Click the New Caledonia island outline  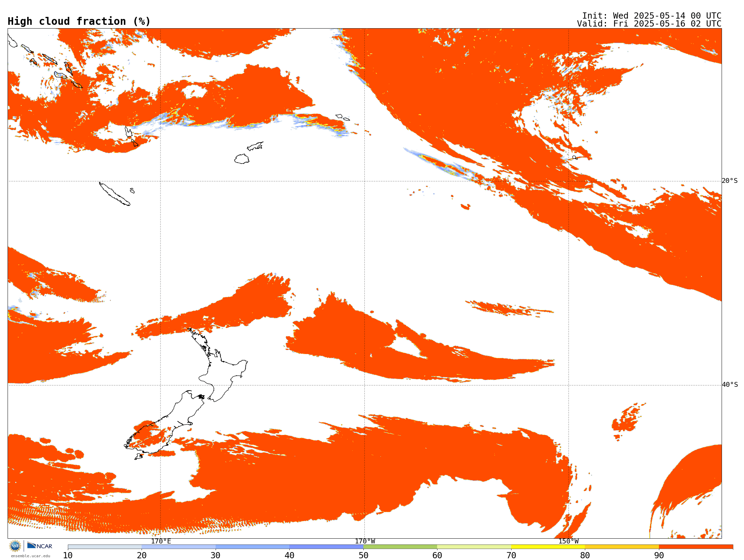click(x=114, y=194)
